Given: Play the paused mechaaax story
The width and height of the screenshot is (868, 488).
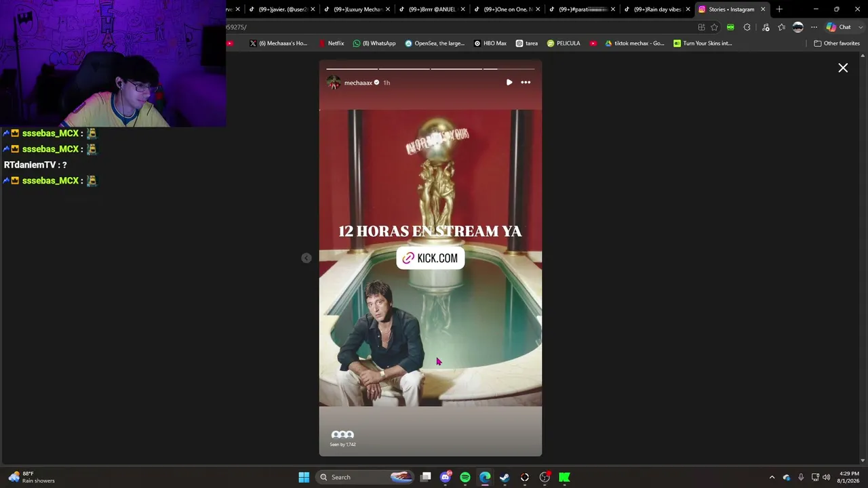Looking at the screenshot, I should coord(509,82).
